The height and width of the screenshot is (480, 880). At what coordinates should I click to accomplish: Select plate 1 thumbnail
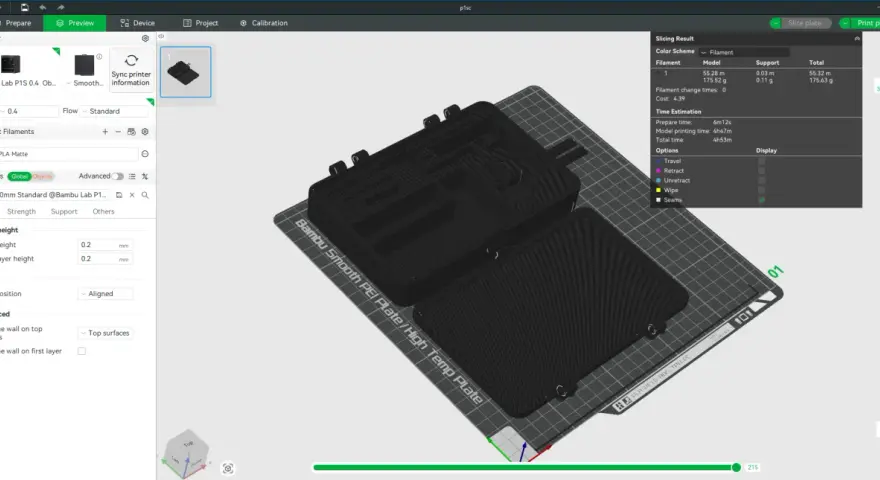186,72
